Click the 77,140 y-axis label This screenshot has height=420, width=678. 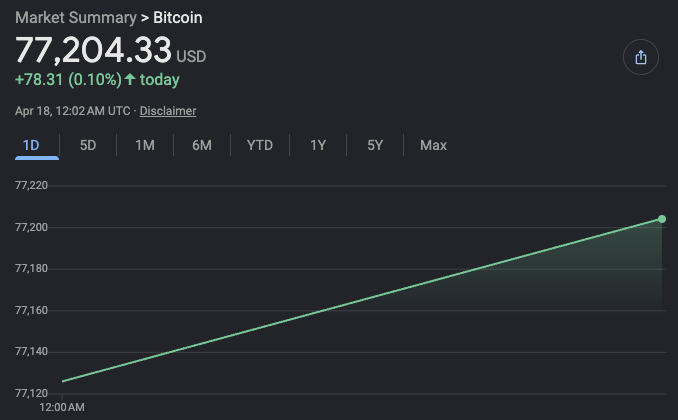pyautogui.click(x=31, y=352)
